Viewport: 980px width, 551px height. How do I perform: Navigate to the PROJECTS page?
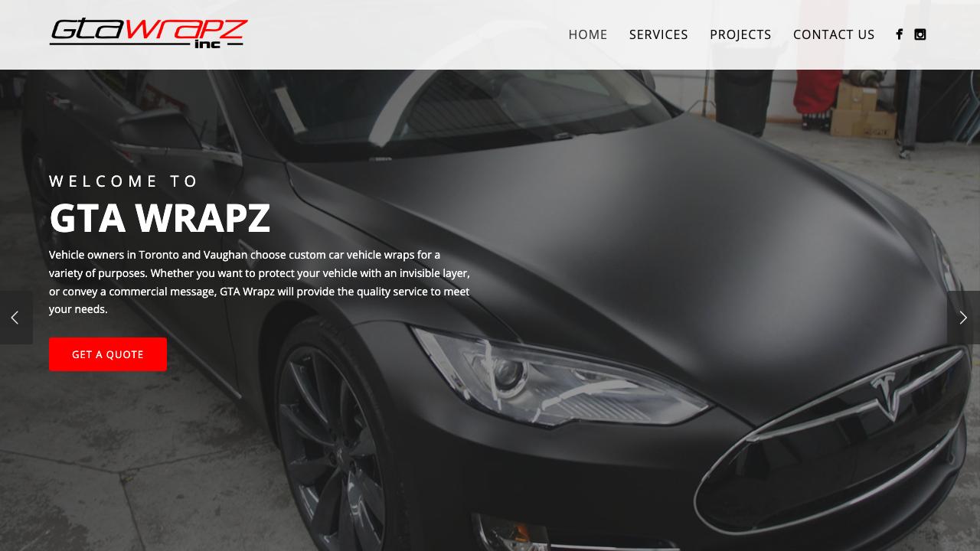[740, 34]
